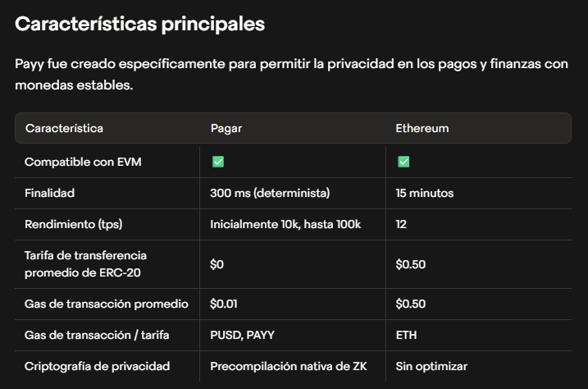Click the "Características principales" heading
Screen dimensions: 588x389
139,24
